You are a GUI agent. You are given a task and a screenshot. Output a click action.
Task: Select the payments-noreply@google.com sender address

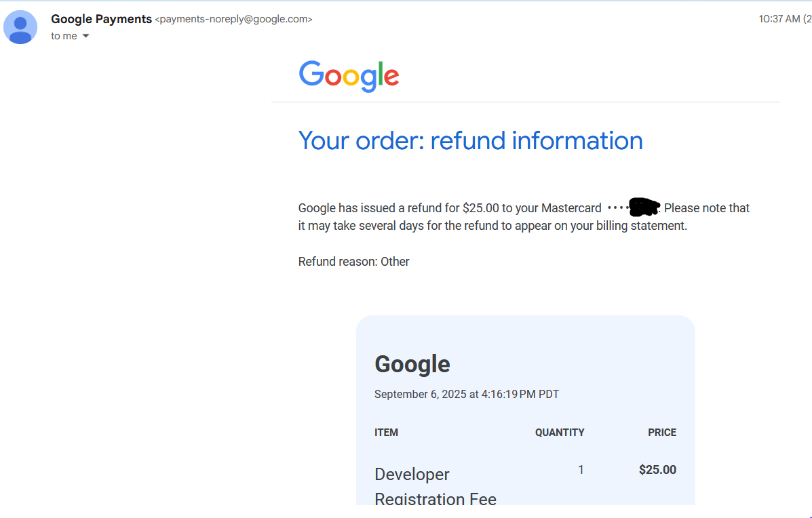tap(233, 19)
